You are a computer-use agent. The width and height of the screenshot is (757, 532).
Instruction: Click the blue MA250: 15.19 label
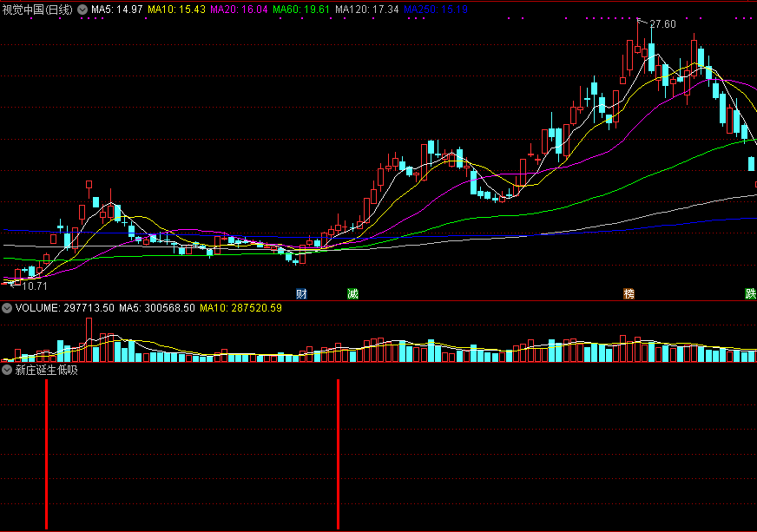[436, 10]
